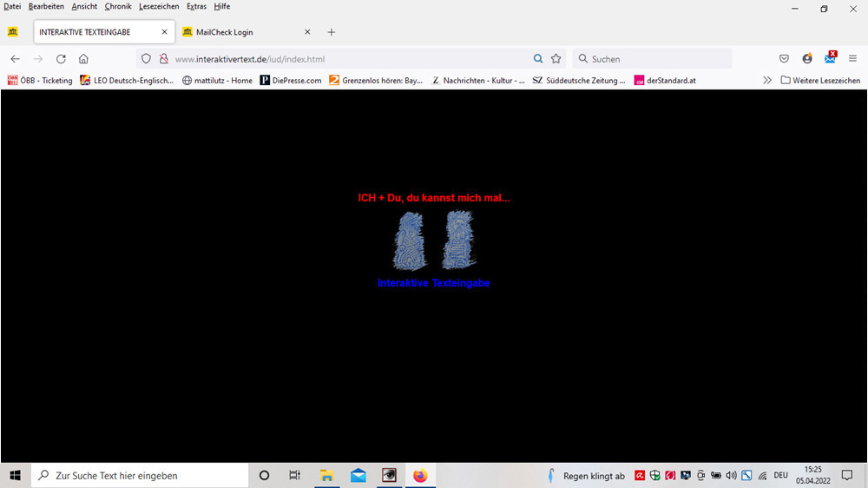Go to the browser home page
This screenshot has width=868, height=488.
(x=83, y=59)
